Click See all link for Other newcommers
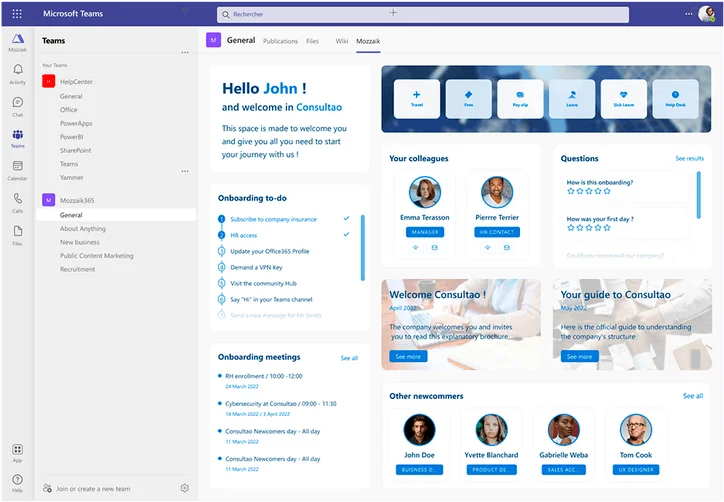This screenshot has width=724, height=502. click(693, 396)
